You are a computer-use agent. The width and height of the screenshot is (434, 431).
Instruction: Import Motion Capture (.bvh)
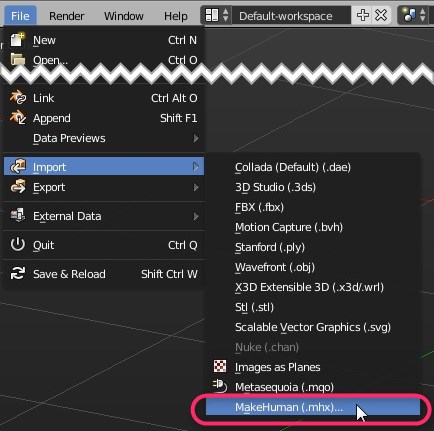[x=313, y=227]
